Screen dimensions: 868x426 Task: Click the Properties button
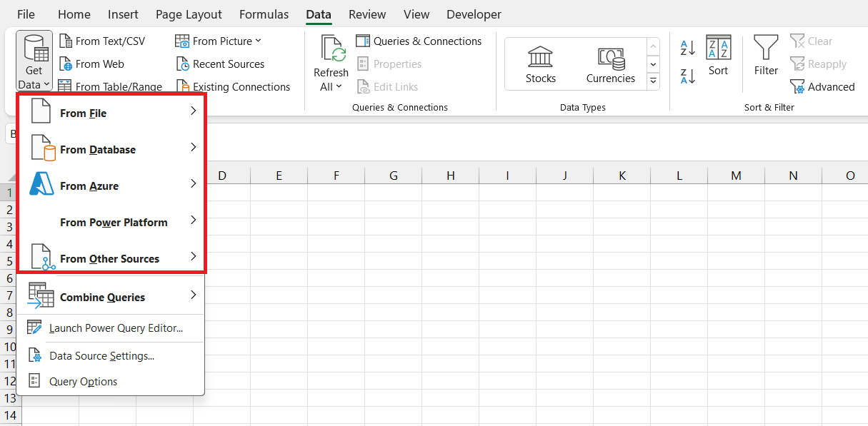point(389,64)
